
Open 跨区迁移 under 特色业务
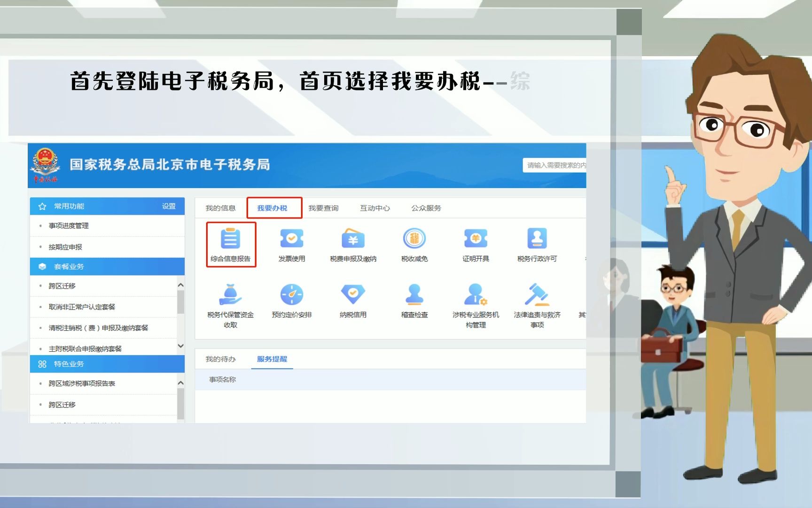62,405
